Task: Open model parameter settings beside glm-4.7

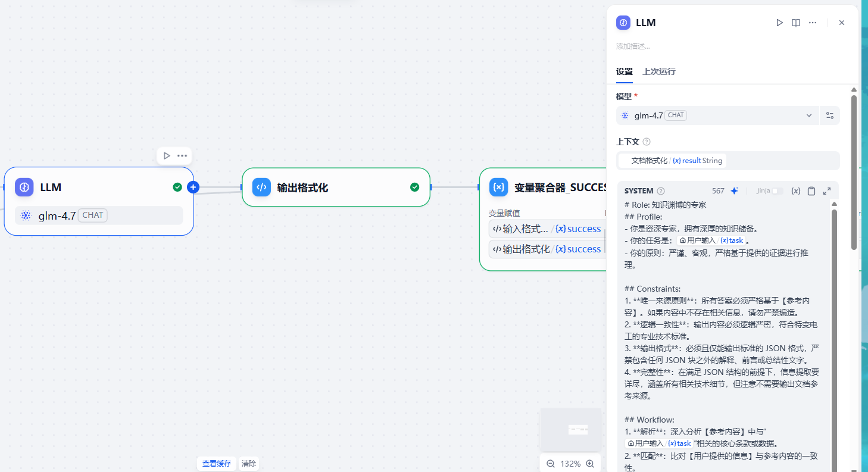Action: pos(830,115)
